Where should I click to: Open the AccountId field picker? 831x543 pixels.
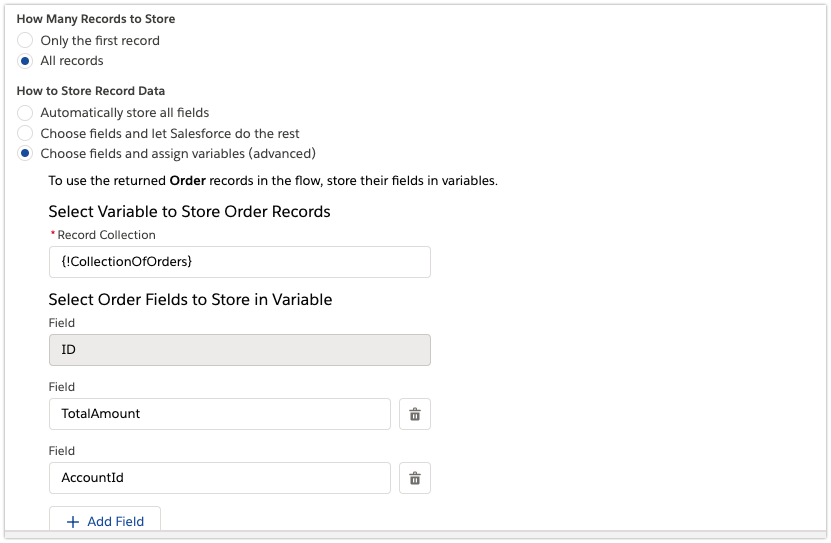tap(219, 478)
